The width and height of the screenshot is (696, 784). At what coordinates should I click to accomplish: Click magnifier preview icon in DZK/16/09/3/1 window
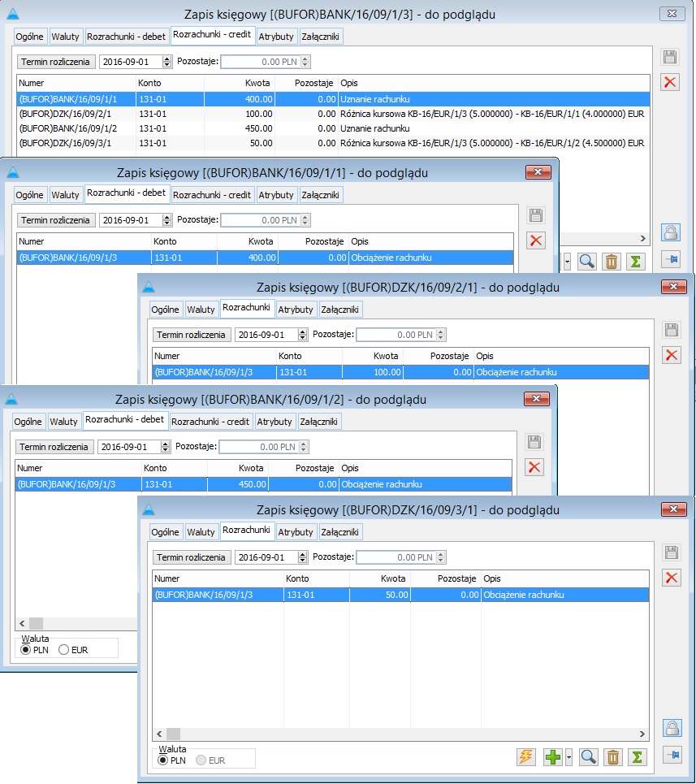588,756
